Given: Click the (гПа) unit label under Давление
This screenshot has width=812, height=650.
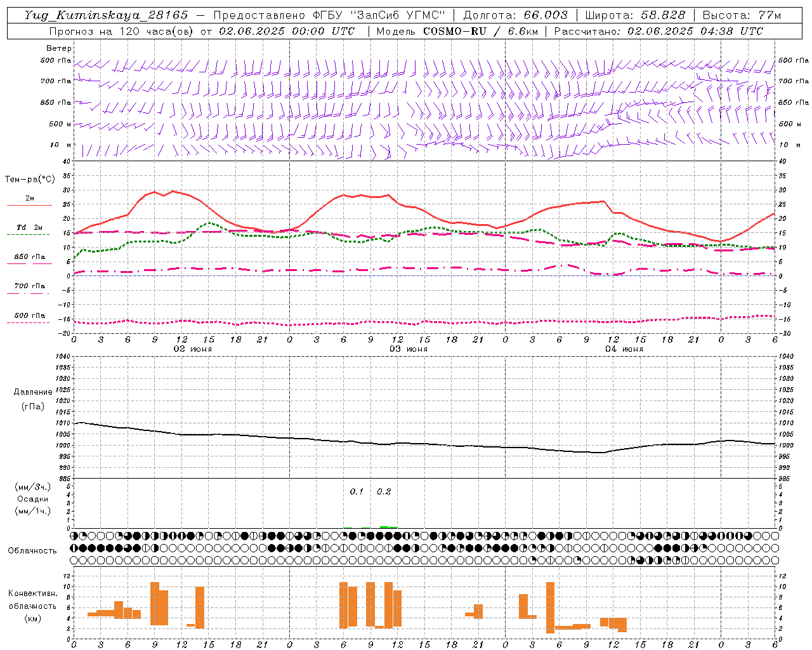Looking at the screenshot, I should pyautogui.click(x=33, y=407).
